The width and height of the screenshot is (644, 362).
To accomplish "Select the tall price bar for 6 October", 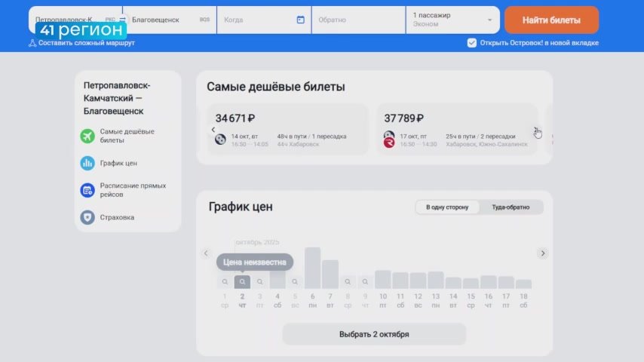I will 312,268.
